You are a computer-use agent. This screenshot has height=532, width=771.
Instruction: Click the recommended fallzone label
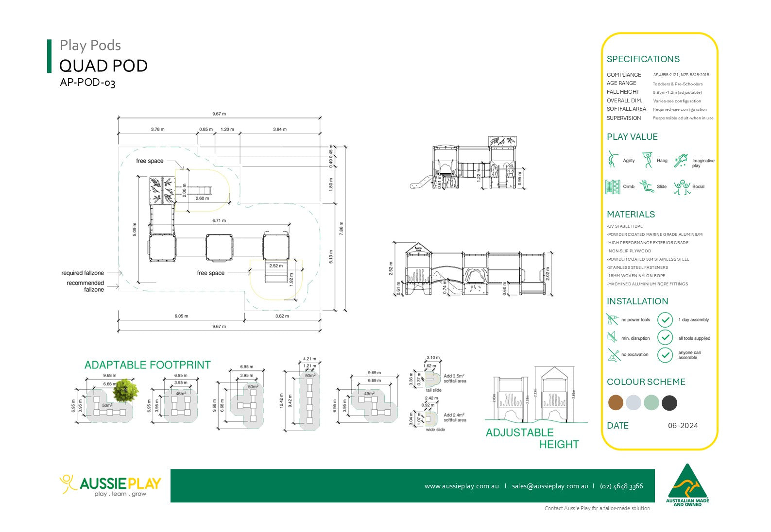86,286
